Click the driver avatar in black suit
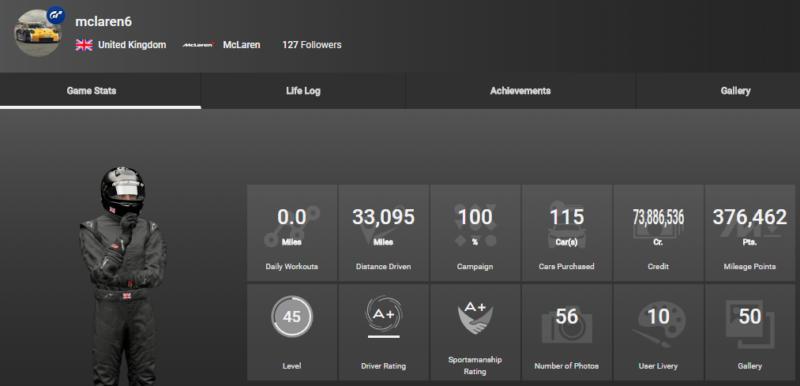800x386 pixels. (x=124, y=275)
